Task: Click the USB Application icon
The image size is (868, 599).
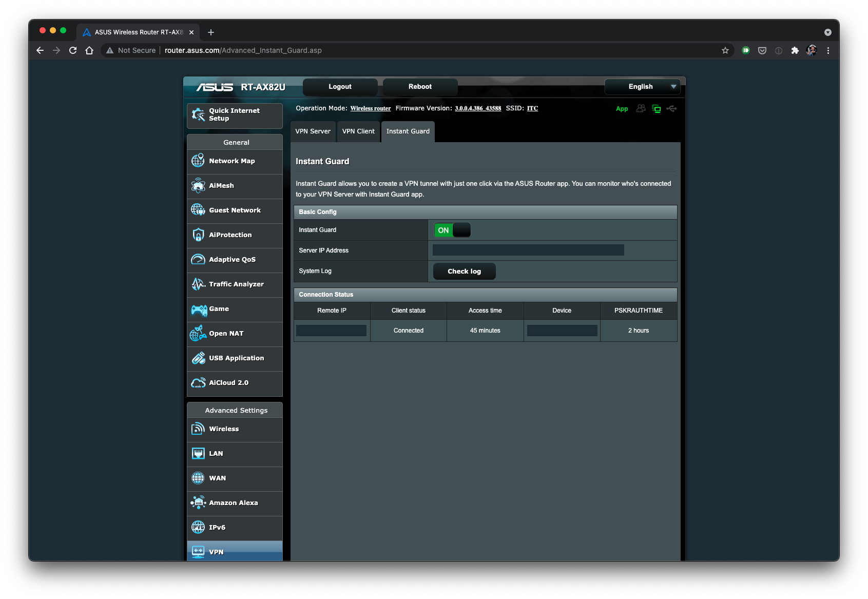Action: 198,358
